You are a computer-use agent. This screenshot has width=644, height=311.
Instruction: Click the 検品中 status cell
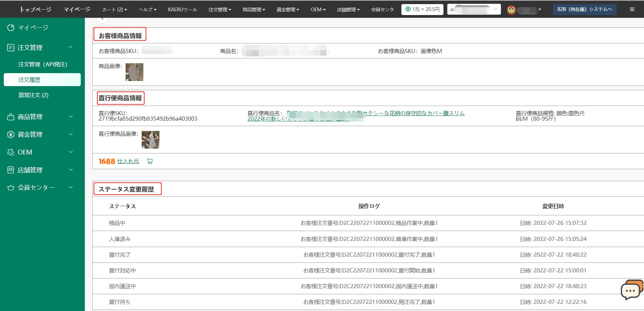click(x=117, y=223)
